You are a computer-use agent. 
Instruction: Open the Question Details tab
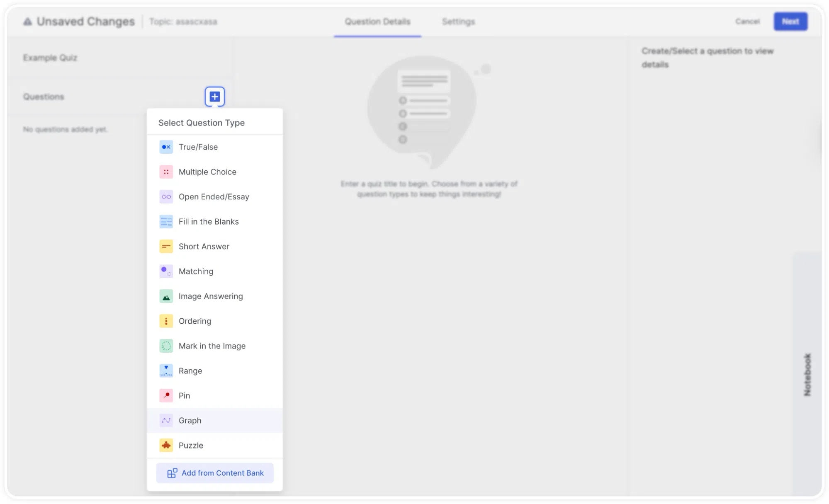pos(377,22)
